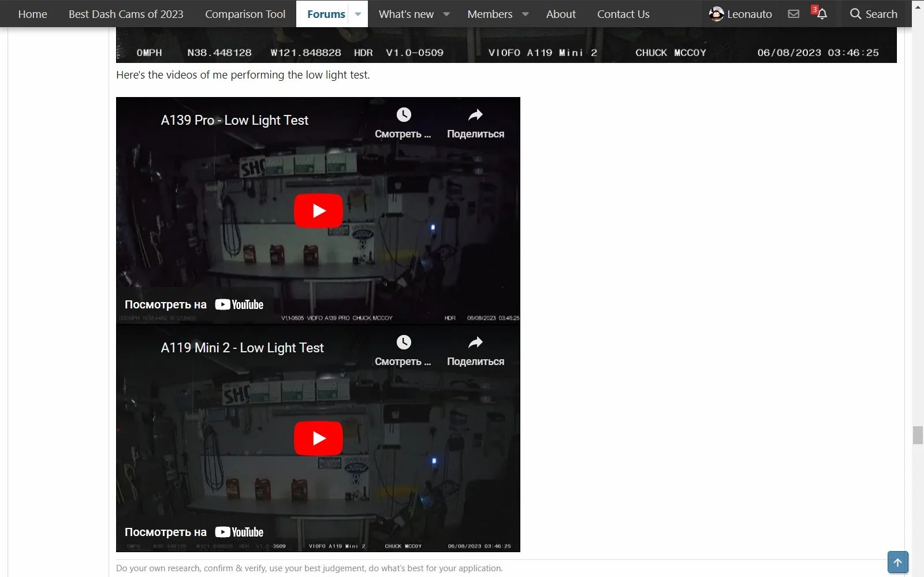Click Share arrow icon on A139 Pro video

pyautogui.click(x=475, y=115)
